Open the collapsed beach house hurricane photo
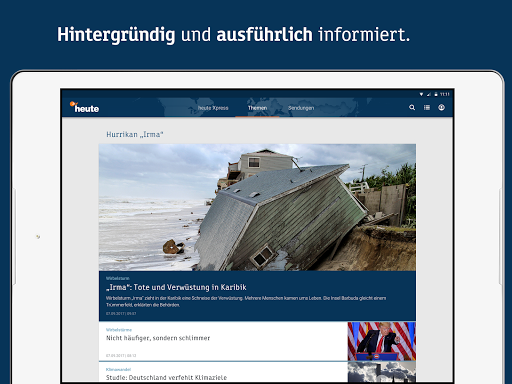512x384 pixels. pyautogui.click(x=257, y=207)
